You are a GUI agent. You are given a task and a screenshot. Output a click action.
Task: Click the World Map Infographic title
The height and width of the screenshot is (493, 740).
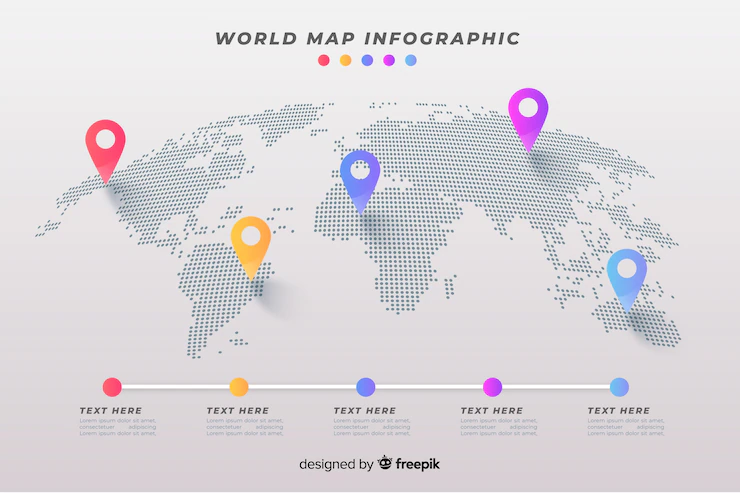tap(367, 38)
